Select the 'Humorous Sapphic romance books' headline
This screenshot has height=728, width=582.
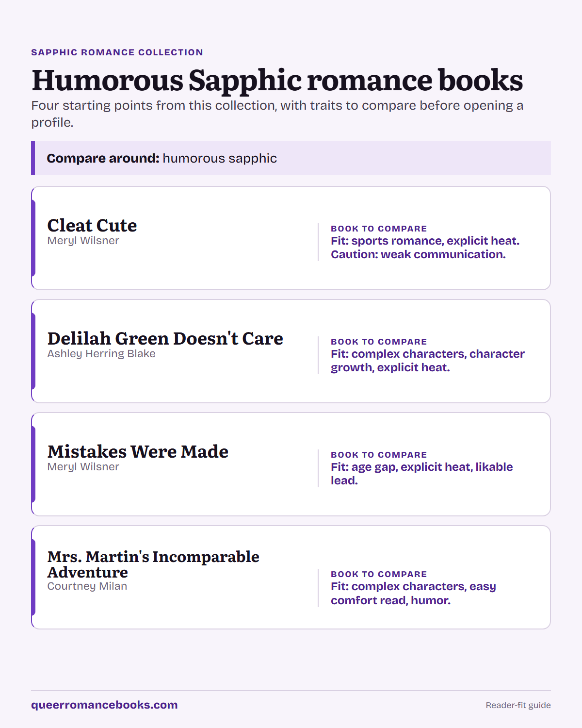tap(277, 80)
